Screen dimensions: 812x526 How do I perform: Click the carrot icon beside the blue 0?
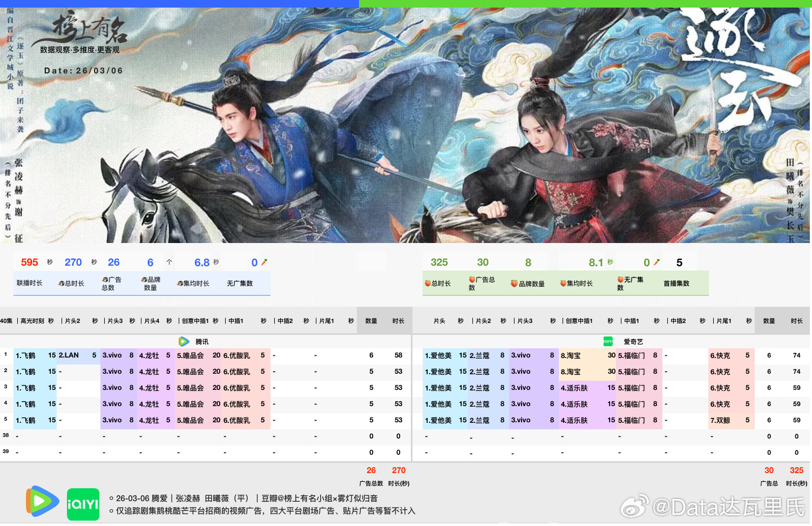point(264,262)
